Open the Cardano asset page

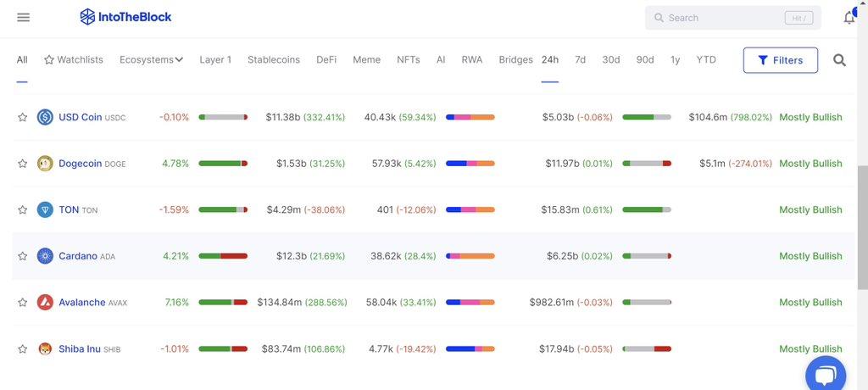tap(78, 256)
